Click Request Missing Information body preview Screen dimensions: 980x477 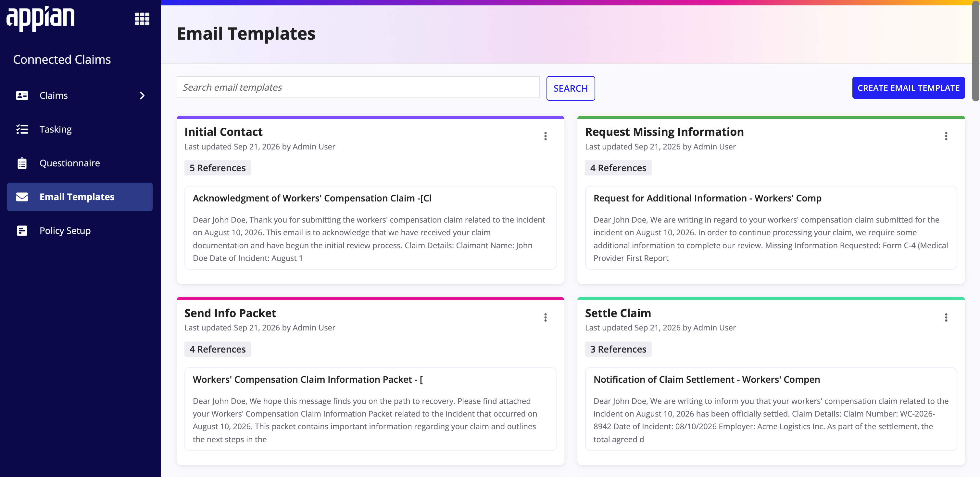coord(771,239)
